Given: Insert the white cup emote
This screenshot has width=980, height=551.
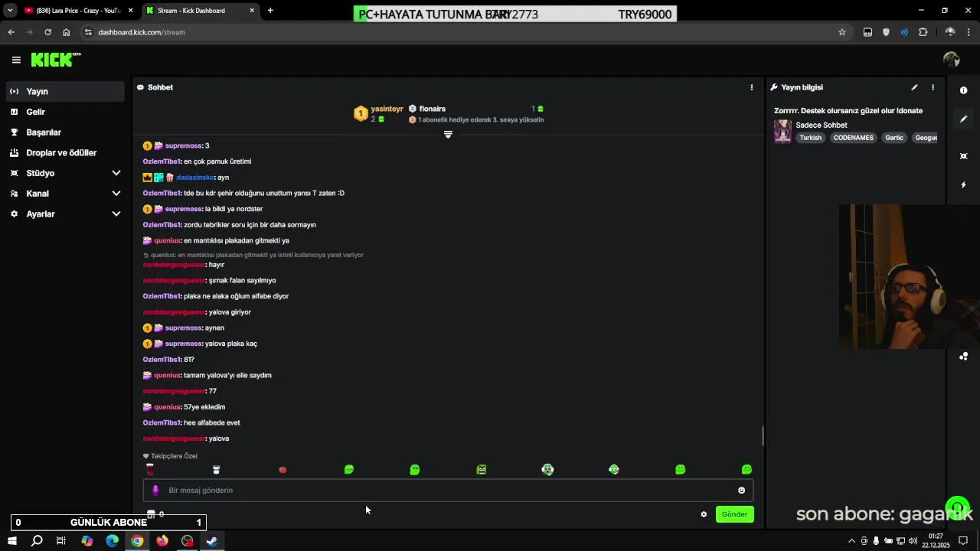Looking at the screenshot, I should click(x=216, y=470).
